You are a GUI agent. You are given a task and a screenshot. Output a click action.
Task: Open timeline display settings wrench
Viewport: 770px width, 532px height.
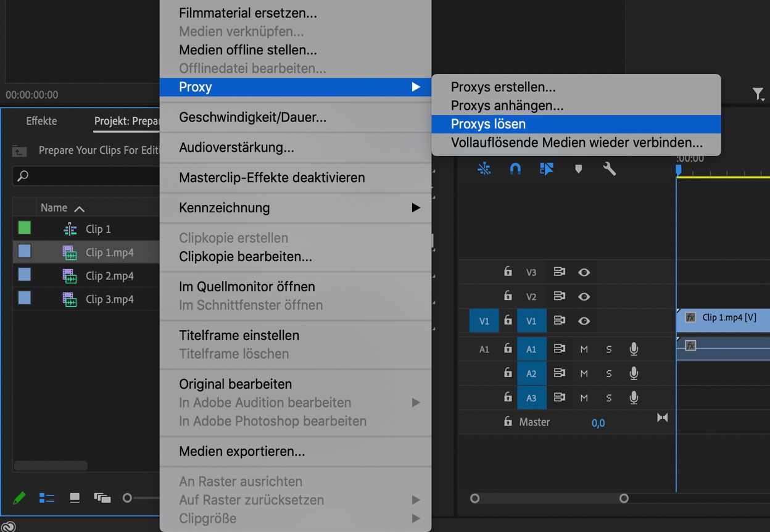[610, 168]
